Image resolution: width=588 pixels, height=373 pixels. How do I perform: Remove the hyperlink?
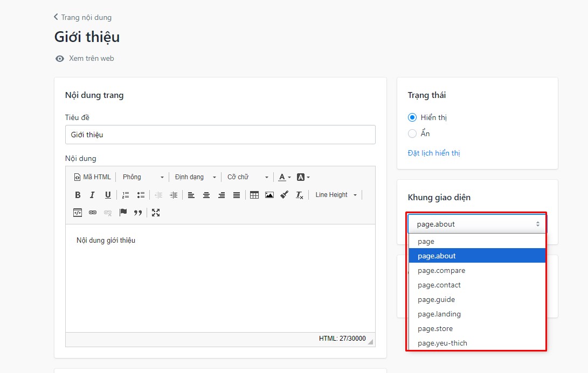108,213
